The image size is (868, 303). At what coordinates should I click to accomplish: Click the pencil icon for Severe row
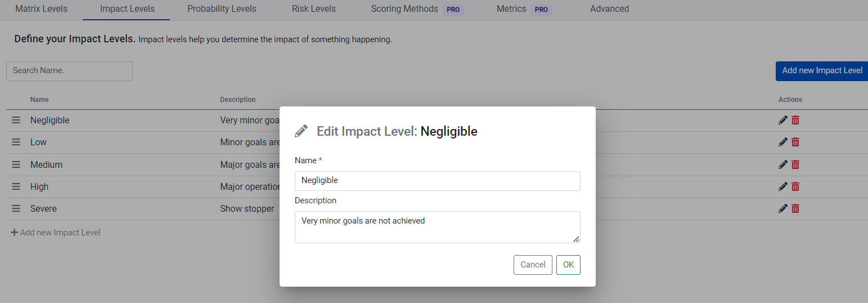(x=782, y=208)
